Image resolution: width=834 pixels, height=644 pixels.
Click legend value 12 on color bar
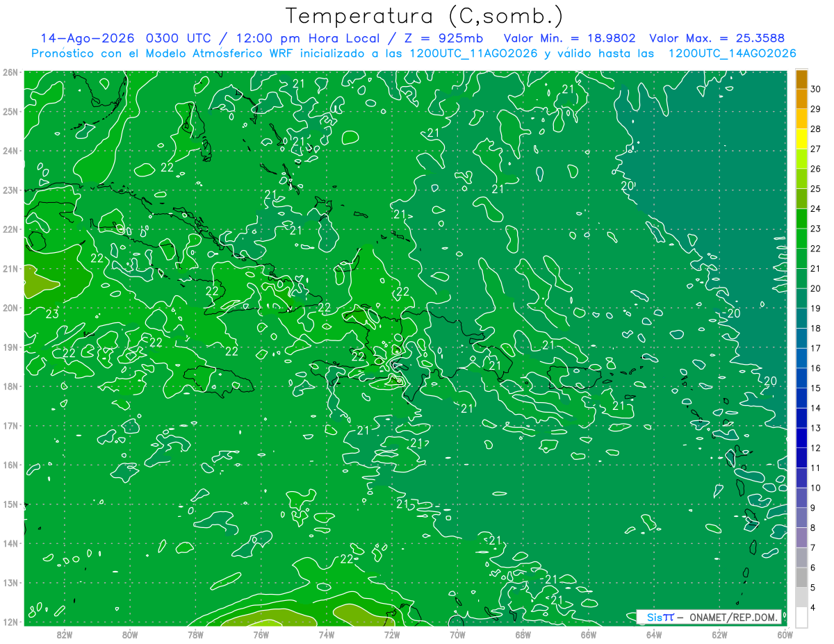[816, 448]
